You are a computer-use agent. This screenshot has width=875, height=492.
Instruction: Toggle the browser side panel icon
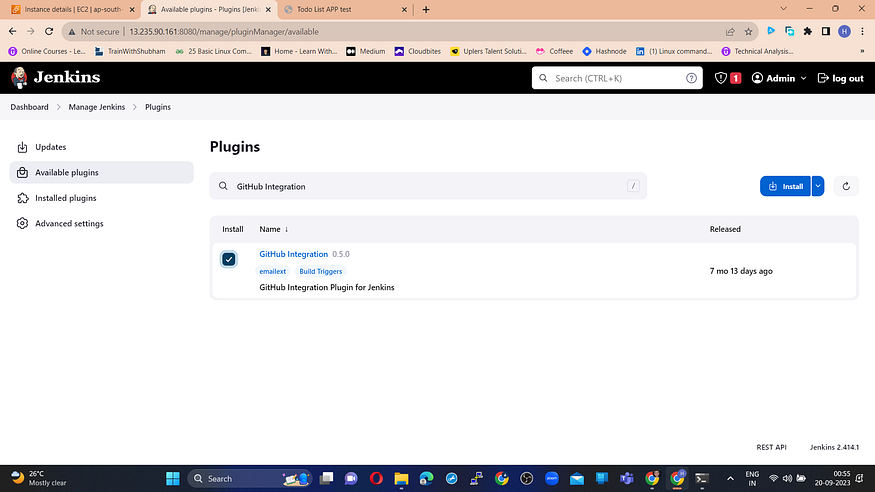(x=826, y=32)
